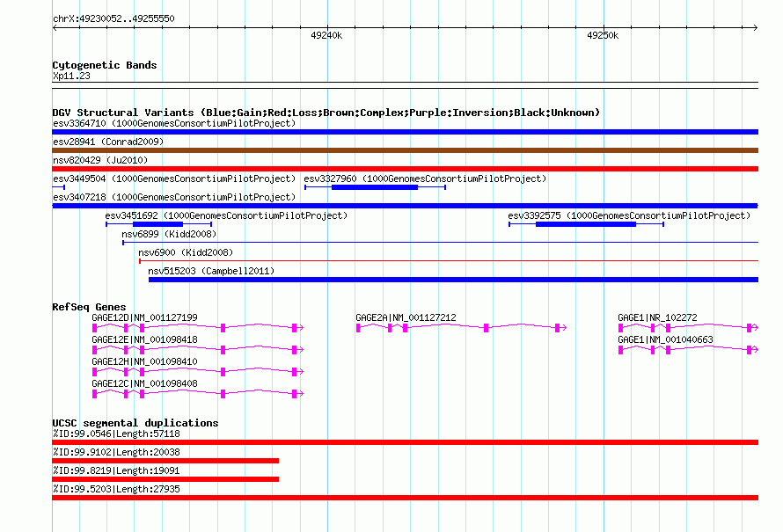This screenshot has width=783, height=532.
Task: Open the esv3392575 variant label
Action: [x=629, y=215]
